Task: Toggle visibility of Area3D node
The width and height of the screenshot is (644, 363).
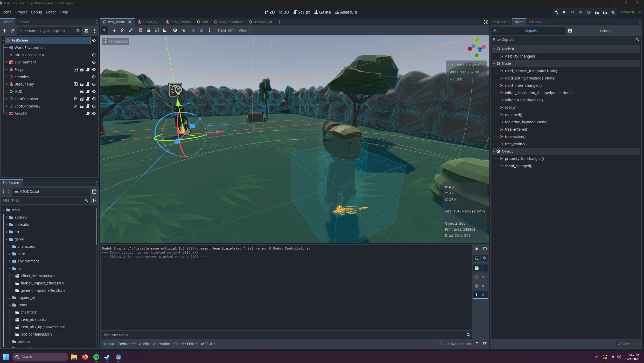Action: coord(94,114)
